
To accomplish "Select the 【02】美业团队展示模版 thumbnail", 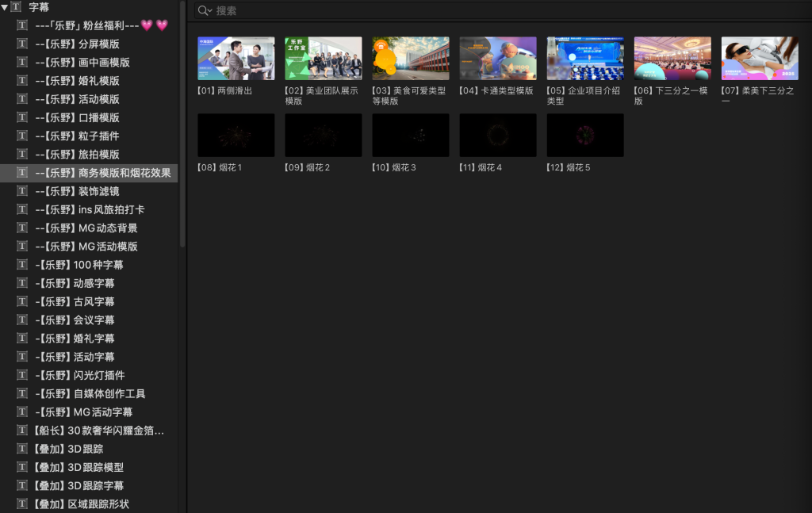I will point(324,58).
